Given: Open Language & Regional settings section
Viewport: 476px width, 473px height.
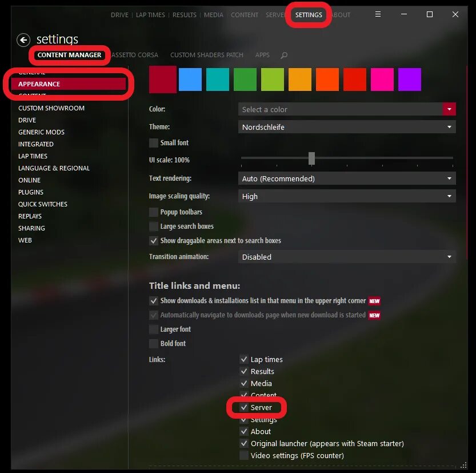Looking at the screenshot, I should [x=54, y=168].
